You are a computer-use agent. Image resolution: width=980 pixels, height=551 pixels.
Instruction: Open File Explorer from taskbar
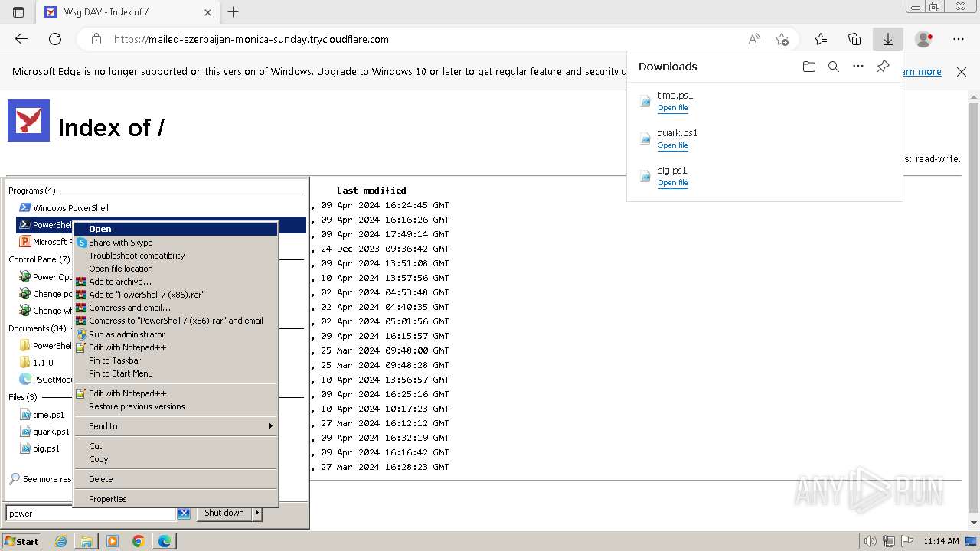click(x=87, y=541)
